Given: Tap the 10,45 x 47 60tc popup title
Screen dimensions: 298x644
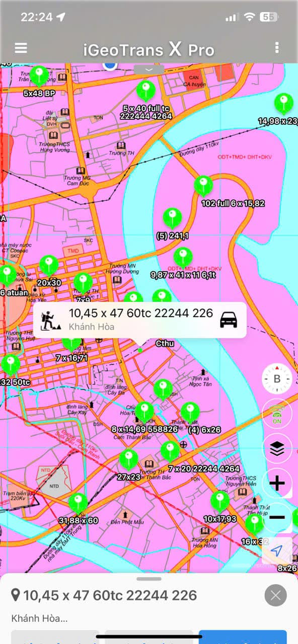Looking at the screenshot, I should tap(141, 313).
